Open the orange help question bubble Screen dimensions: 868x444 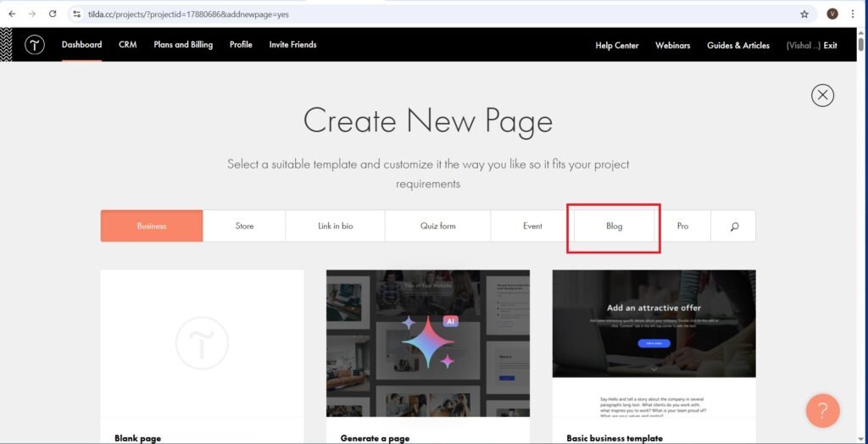[822, 411]
